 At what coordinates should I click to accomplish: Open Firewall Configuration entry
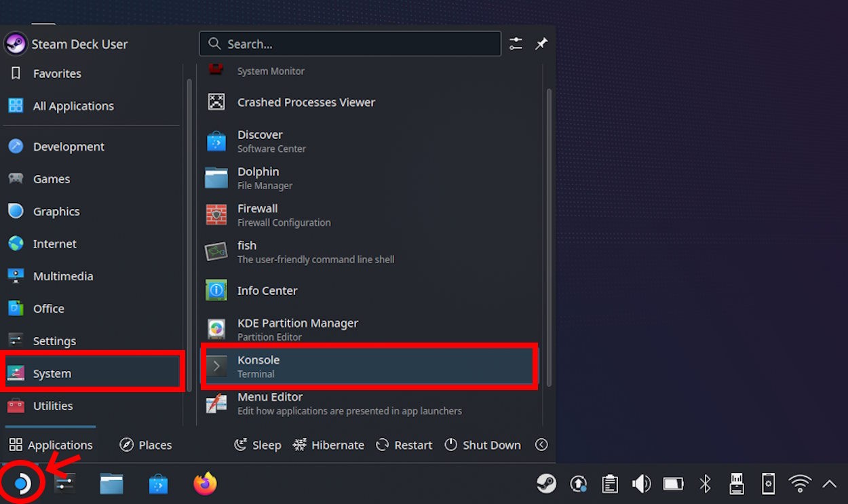coord(370,215)
